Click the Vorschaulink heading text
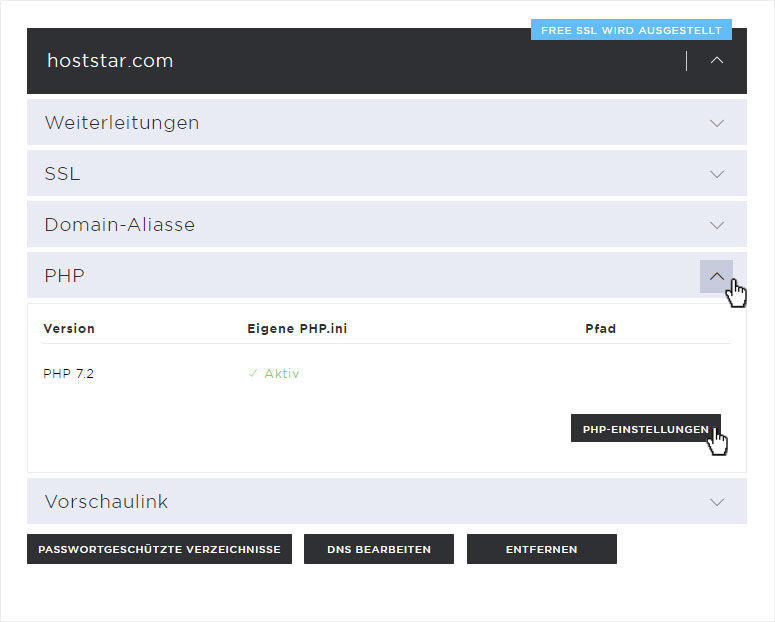 pos(106,501)
